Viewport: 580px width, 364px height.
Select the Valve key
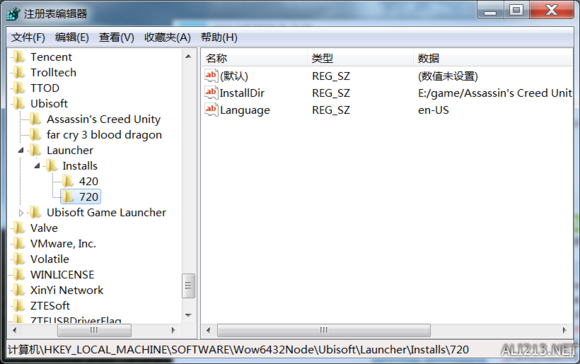pyautogui.click(x=44, y=228)
